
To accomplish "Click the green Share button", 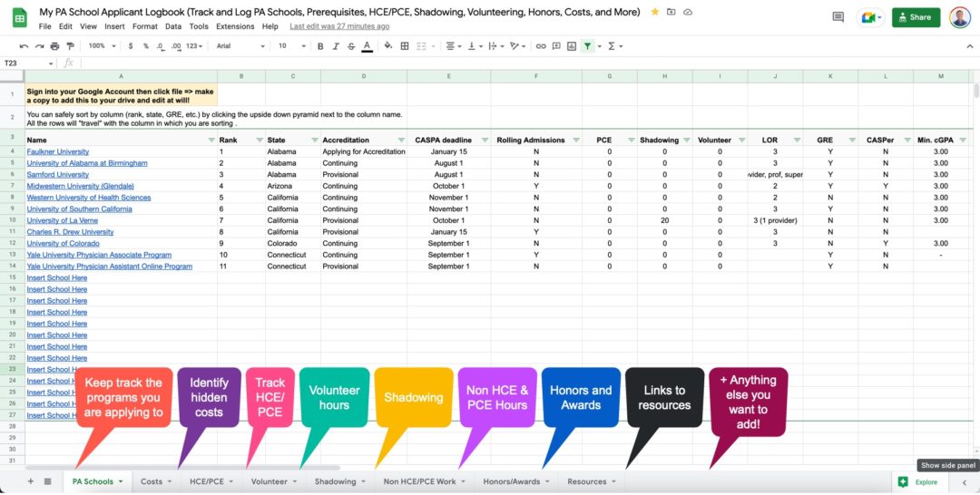I will [916, 17].
